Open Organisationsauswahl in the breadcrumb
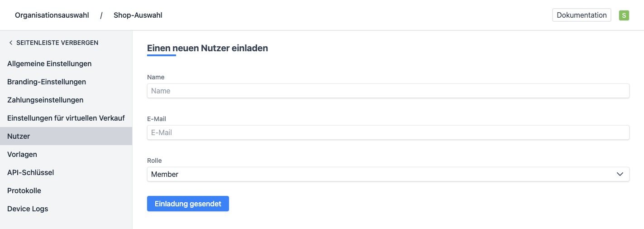644x229 pixels. pyautogui.click(x=52, y=15)
